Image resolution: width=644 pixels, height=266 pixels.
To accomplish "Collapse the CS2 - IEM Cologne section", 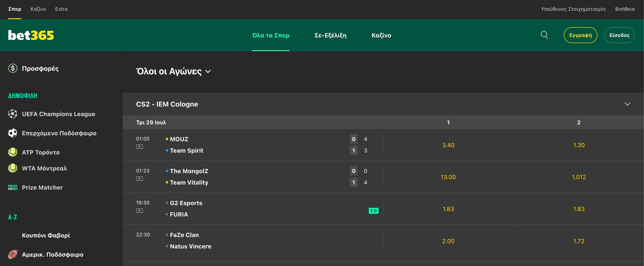I will click(x=627, y=104).
